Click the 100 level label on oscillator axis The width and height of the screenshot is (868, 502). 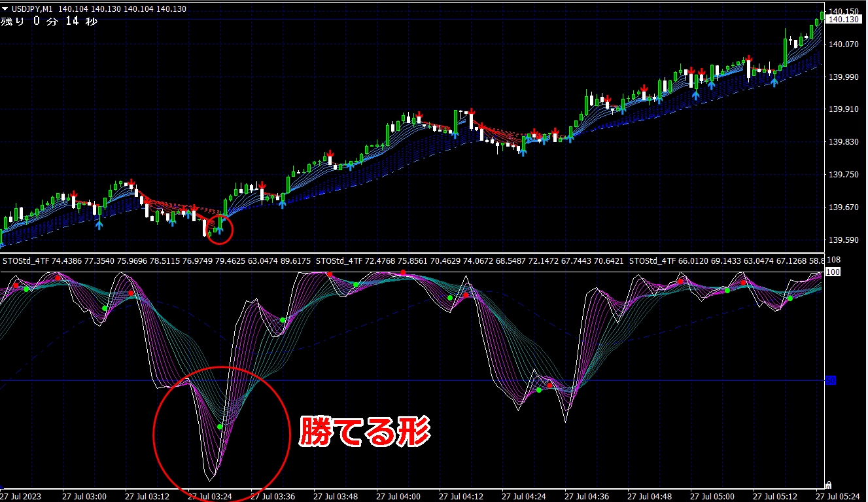833,272
